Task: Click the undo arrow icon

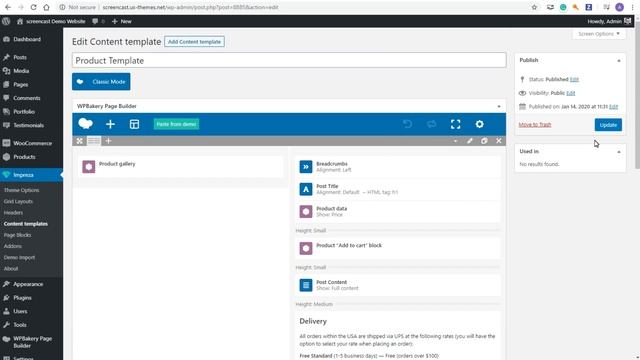Action: [407, 124]
